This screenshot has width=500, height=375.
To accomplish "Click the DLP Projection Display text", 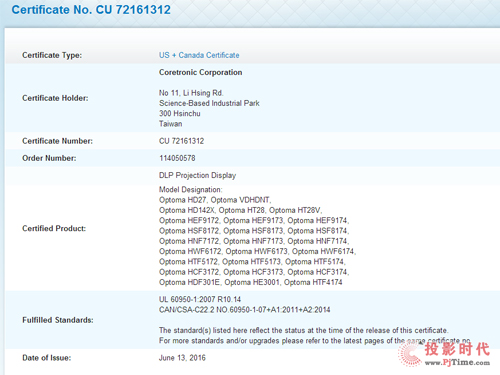I will (x=197, y=175).
